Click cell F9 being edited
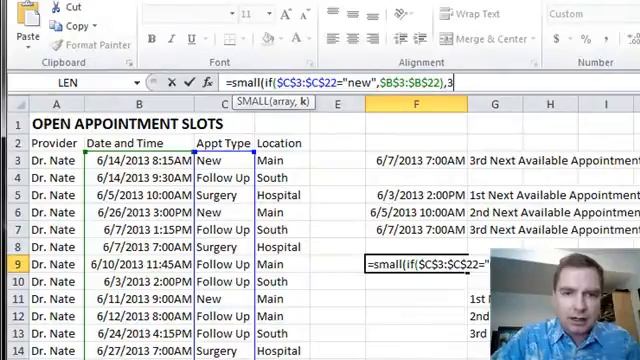The image size is (640, 360). point(416,264)
